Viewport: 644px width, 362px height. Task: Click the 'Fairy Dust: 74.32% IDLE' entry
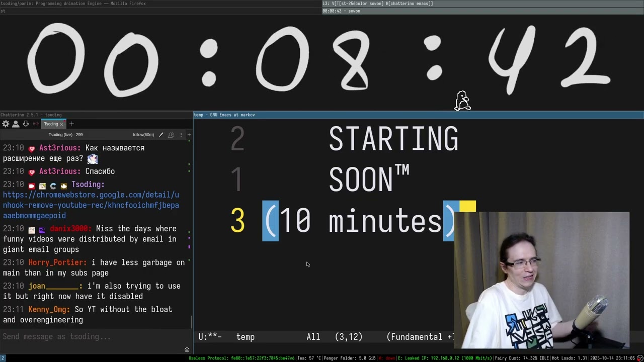click(x=521, y=358)
